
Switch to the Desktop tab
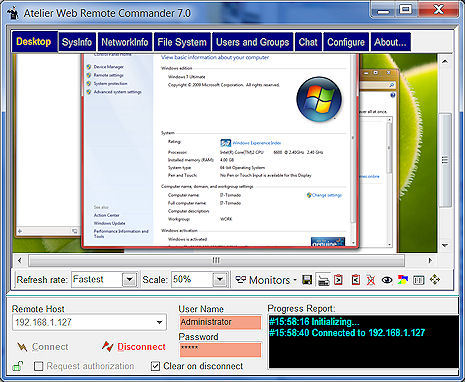click(34, 42)
